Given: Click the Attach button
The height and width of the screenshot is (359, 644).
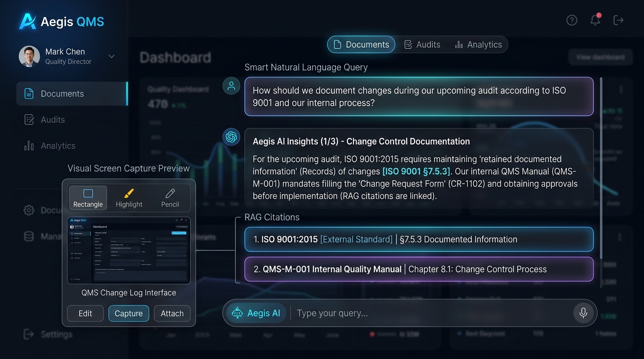Looking at the screenshot, I should pyautogui.click(x=172, y=314).
